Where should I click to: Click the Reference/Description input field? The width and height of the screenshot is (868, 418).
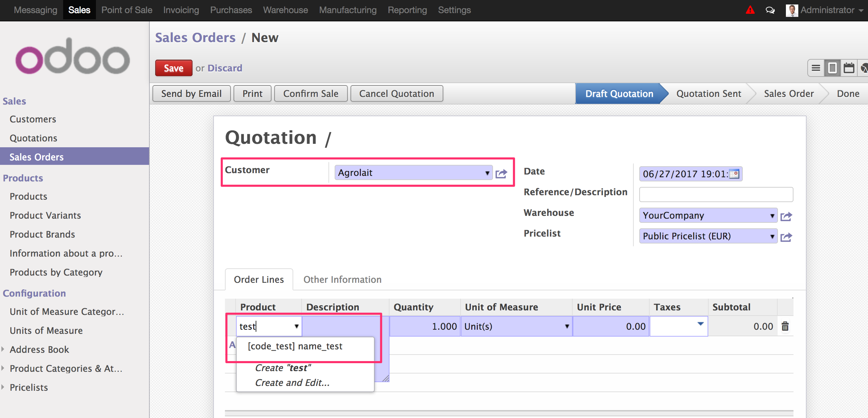716,195
